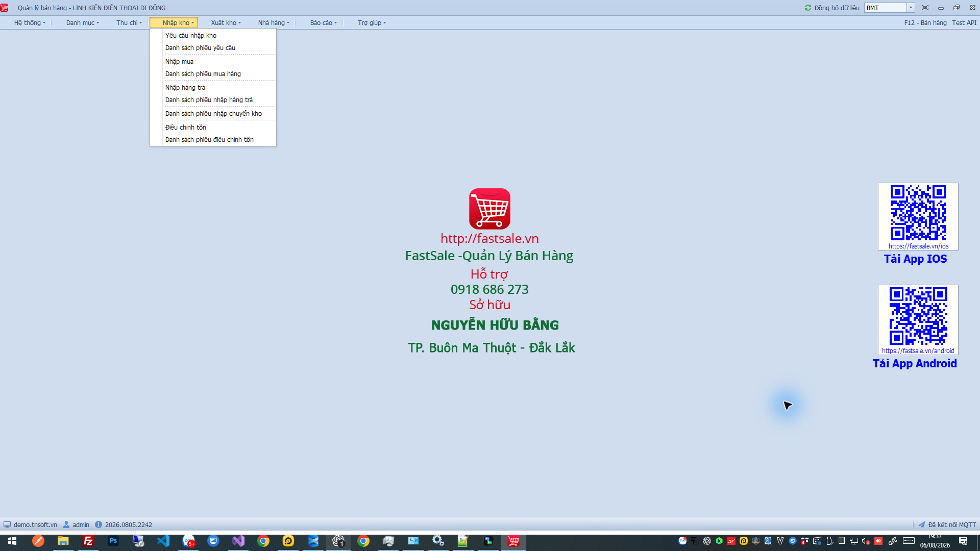The height and width of the screenshot is (551, 980).
Task: Expand the Danh mục menu
Action: pos(82,22)
